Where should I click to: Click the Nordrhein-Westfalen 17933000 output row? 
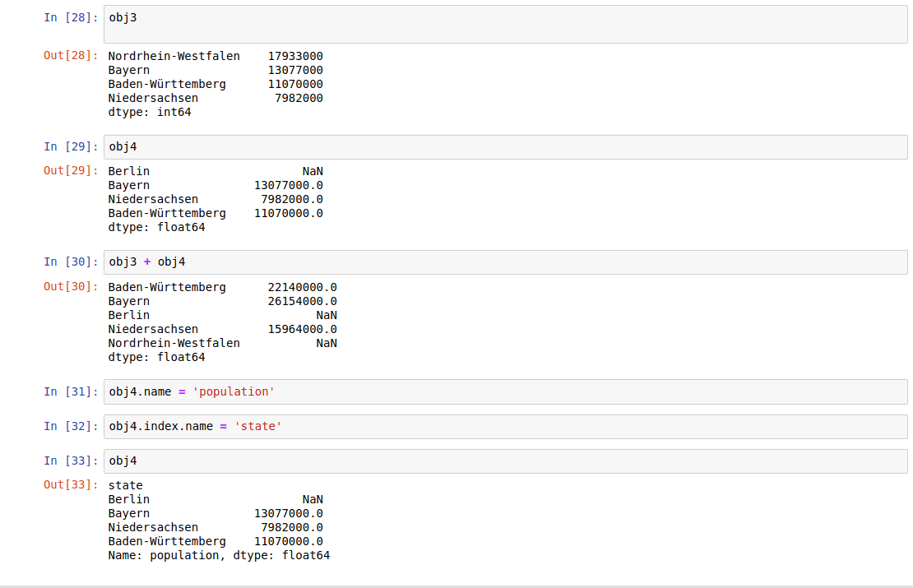point(216,56)
